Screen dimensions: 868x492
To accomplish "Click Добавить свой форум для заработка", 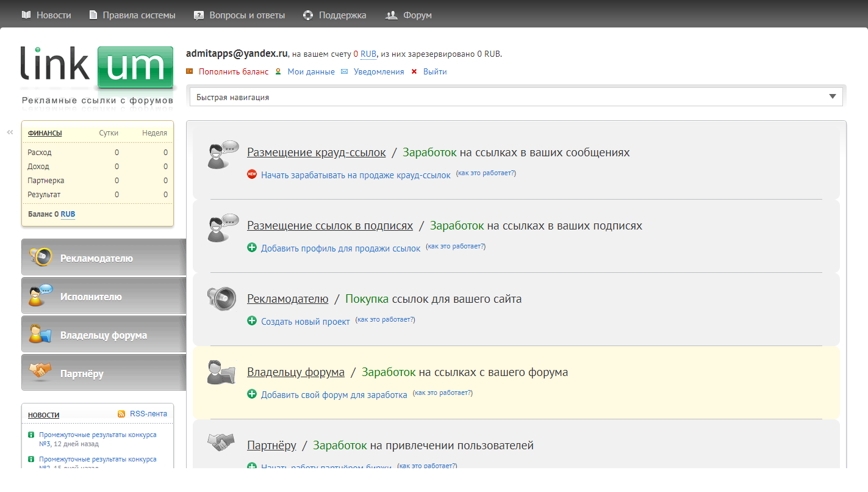I will coord(334,394).
